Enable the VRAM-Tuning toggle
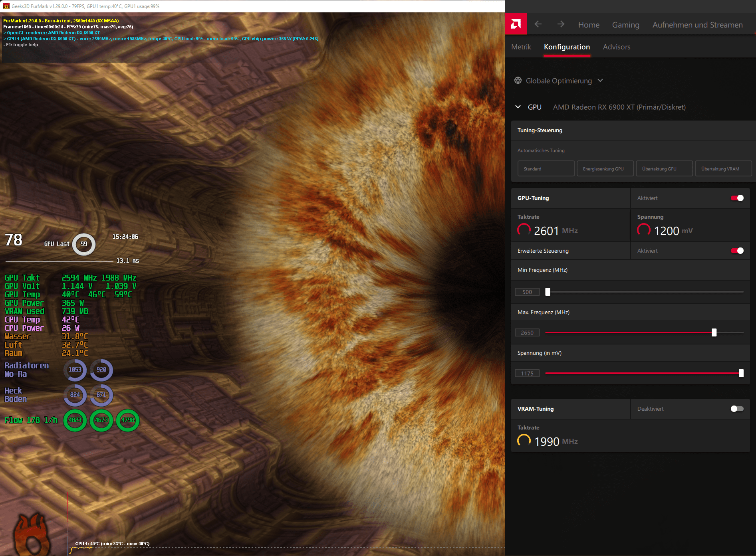This screenshot has width=756, height=556. tap(737, 409)
